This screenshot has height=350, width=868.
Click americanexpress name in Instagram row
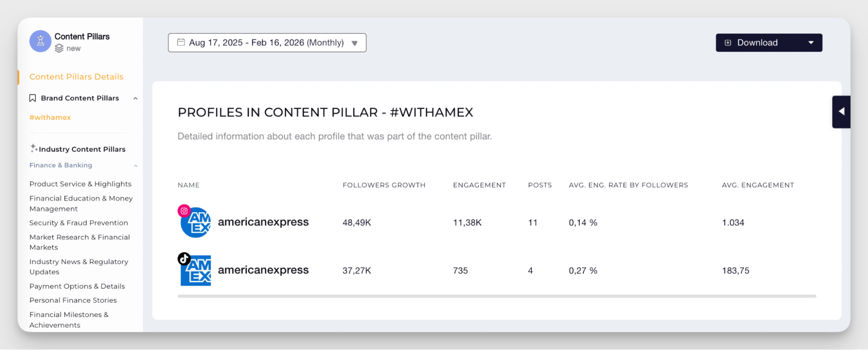click(x=263, y=222)
